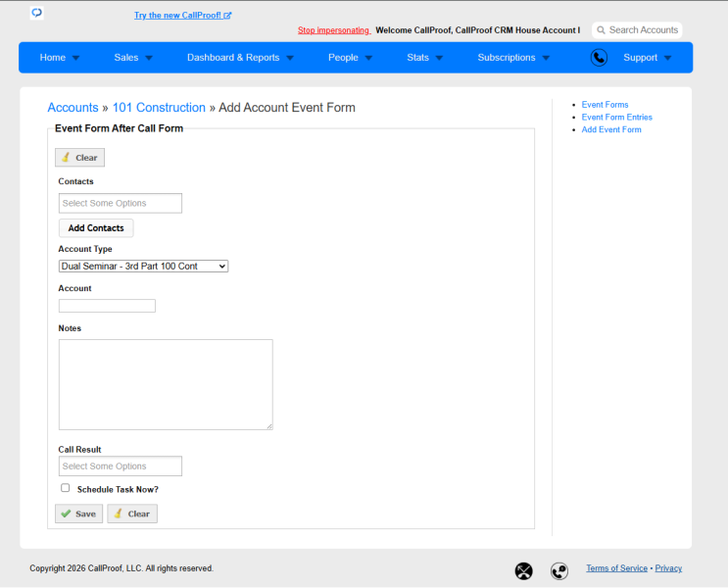Open the Dashboard & Reports menu
Image resolution: width=728 pixels, height=588 pixels.
(233, 58)
